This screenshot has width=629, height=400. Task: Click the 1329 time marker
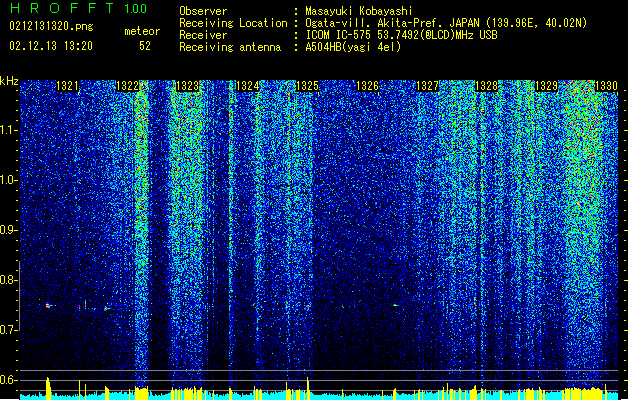click(x=547, y=86)
